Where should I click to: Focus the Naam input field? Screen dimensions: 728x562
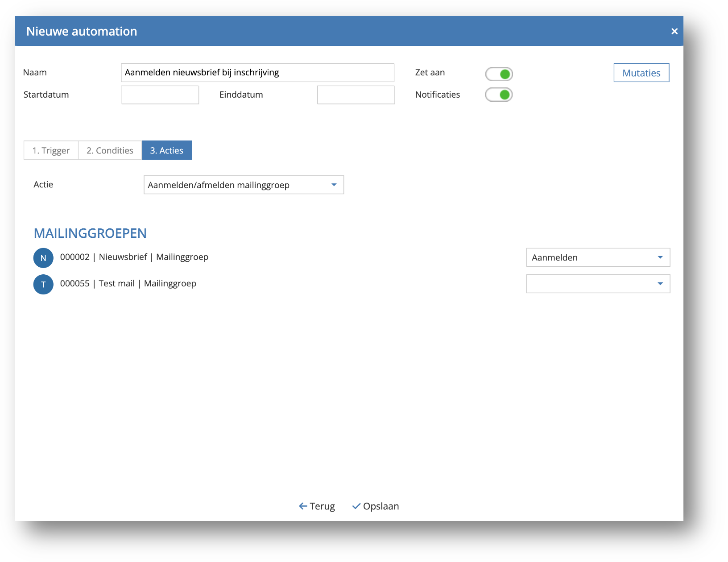257,73
